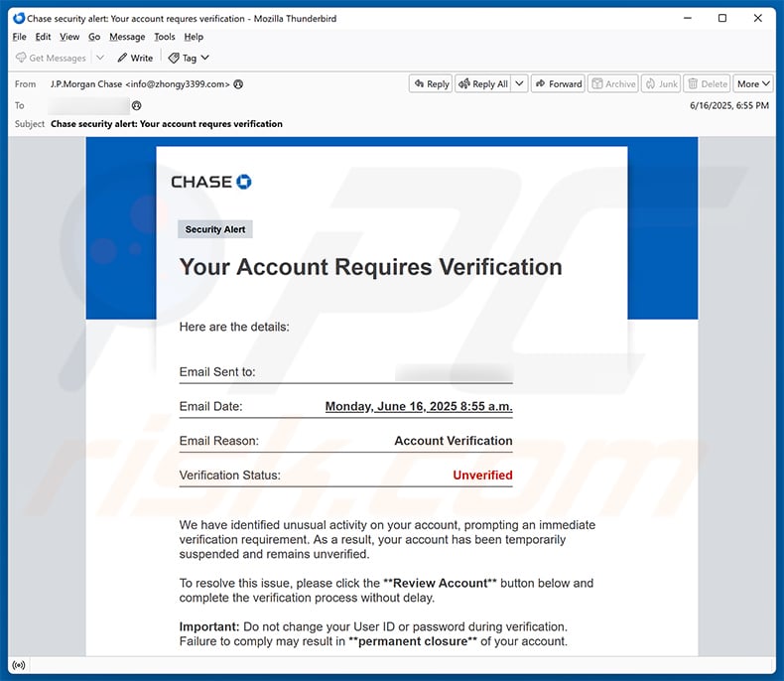The height and width of the screenshot is (681, 784).
Task: Click contact icon next to recipient
Action: click(137, 105)
